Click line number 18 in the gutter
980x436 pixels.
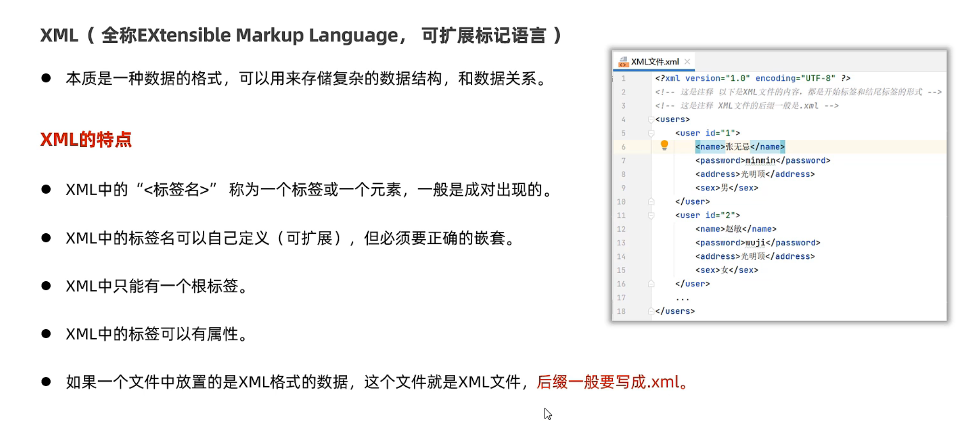click(621, 311)
